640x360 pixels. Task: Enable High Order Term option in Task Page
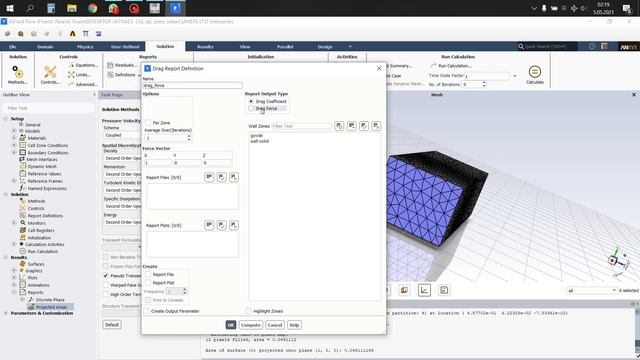(106, 294)
